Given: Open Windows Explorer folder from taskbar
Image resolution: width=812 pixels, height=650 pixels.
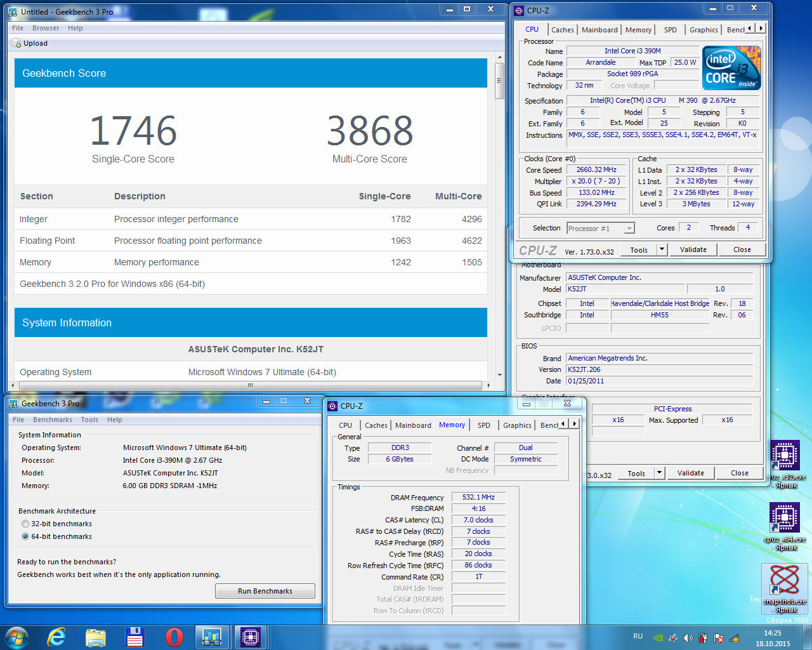Looking at the screenshot, I should 96,637.
